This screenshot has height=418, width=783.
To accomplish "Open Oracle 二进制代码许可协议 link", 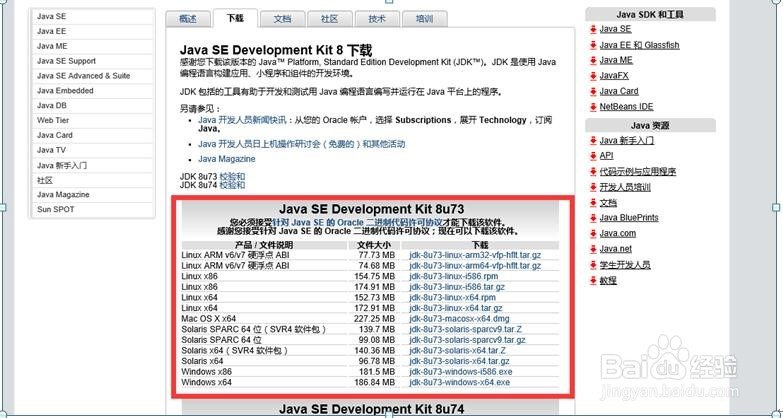I will [358, 222].
